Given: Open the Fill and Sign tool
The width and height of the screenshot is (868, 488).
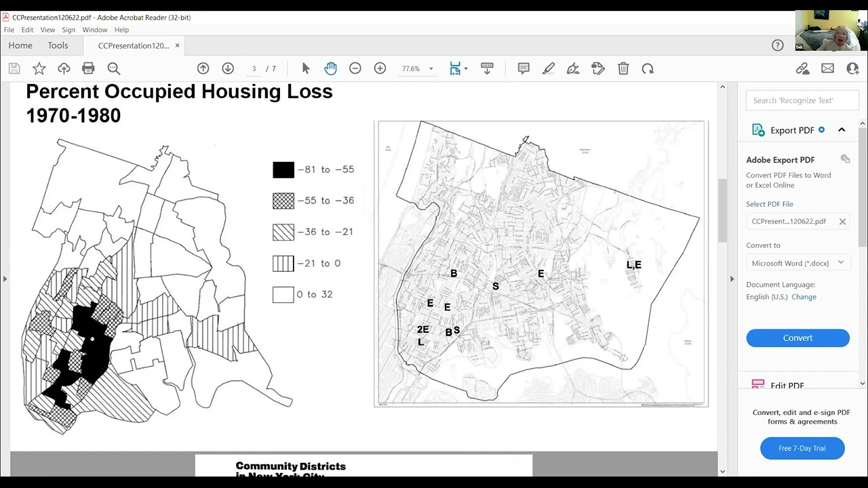Looking at the screenshot, I should point(573,68).
